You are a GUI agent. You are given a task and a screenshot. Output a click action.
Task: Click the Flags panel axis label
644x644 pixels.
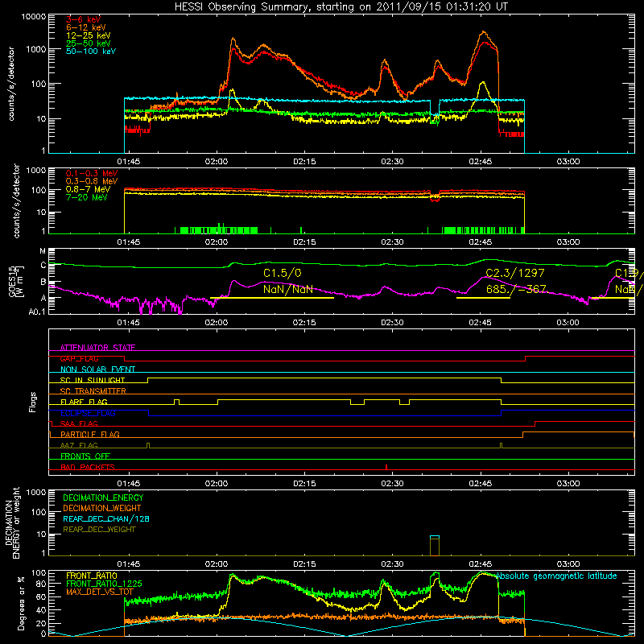point(33,402)
